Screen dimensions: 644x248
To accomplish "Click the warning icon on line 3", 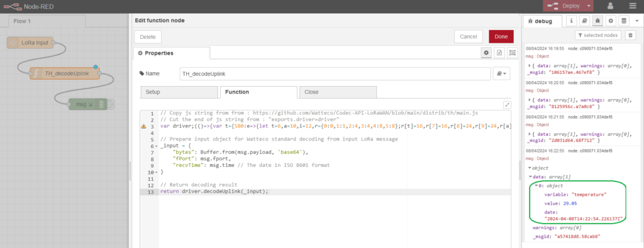I will coord(143,127).
